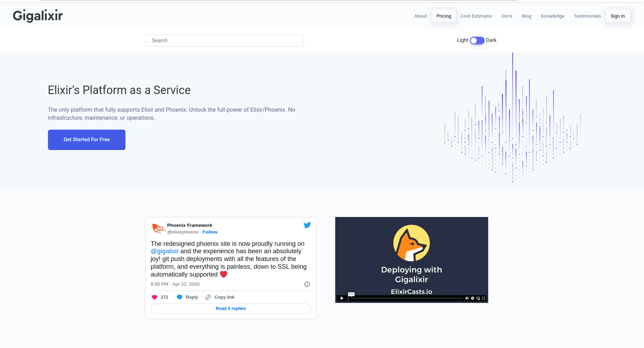The image size is (644, 348).
Task: Open the Docs navigation link
Action: (507, 16)
